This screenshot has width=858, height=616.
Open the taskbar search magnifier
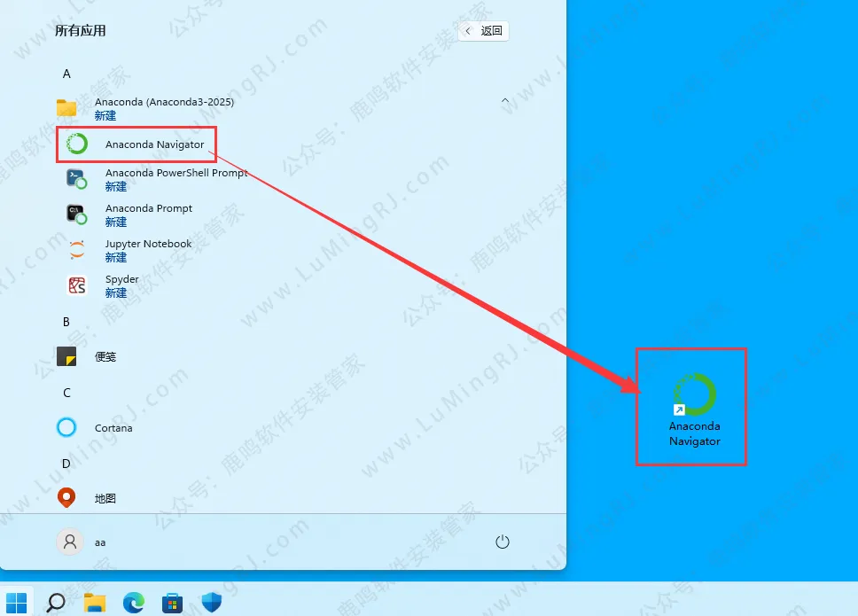(56, 603)
